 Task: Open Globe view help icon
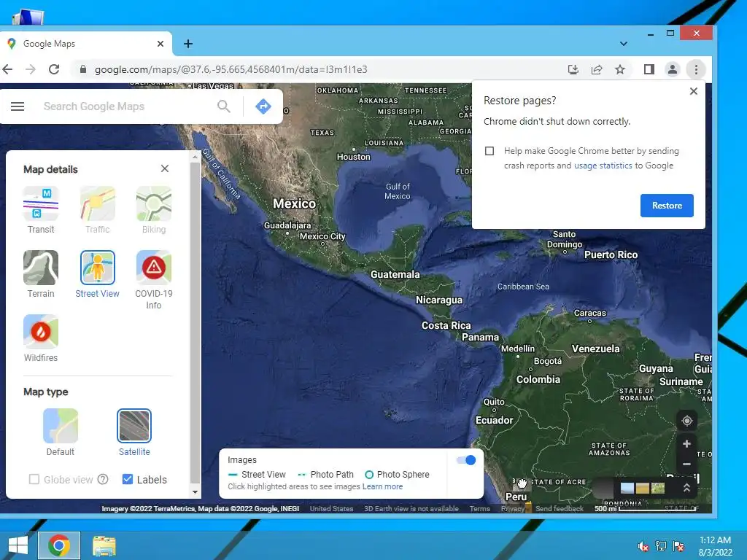103,480
